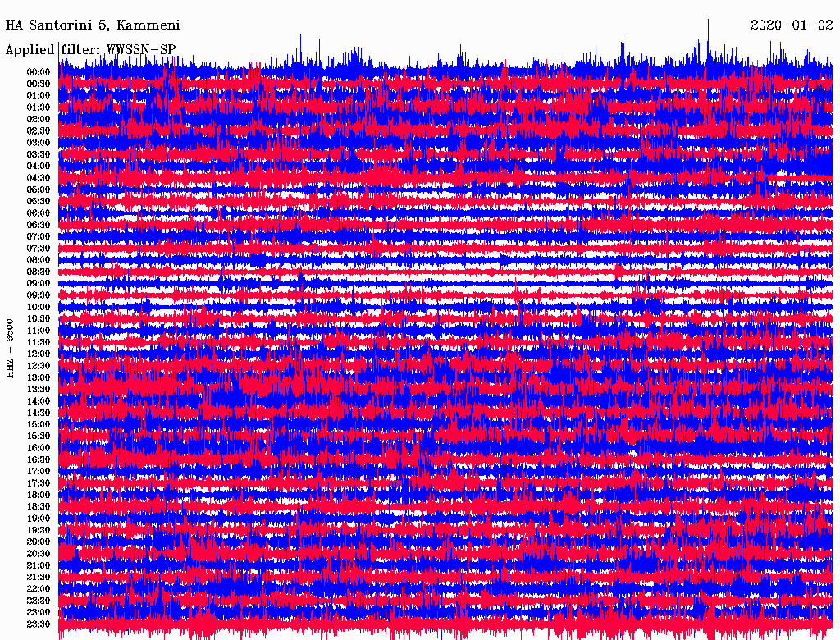Viewport: 840px width, 640px height.
Task: Select the 21:30 time label
Action: click(39, 578)
